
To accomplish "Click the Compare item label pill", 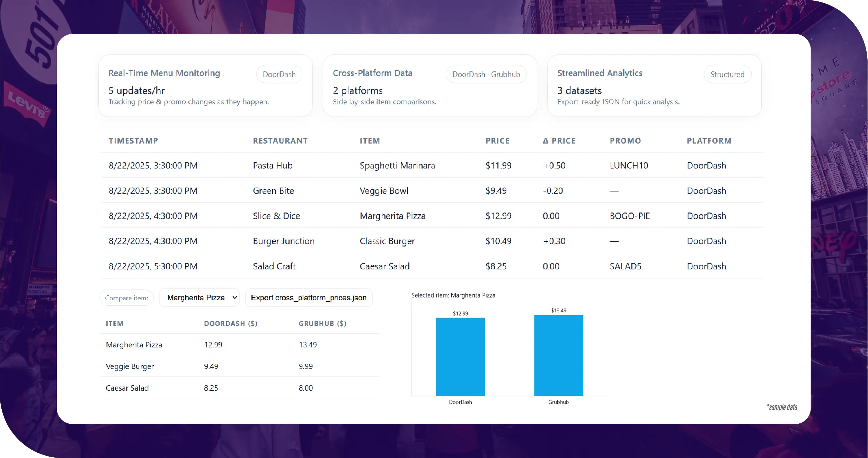I will (126, 298).
